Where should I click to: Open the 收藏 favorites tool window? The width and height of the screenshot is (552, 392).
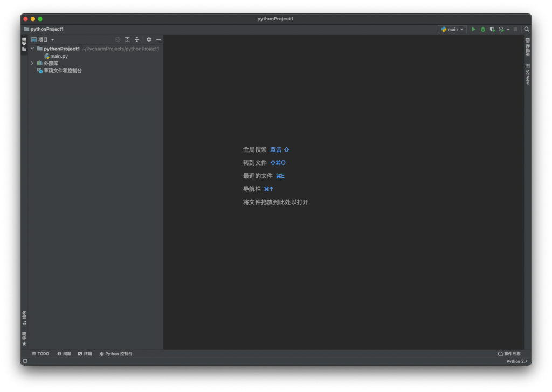24,339
